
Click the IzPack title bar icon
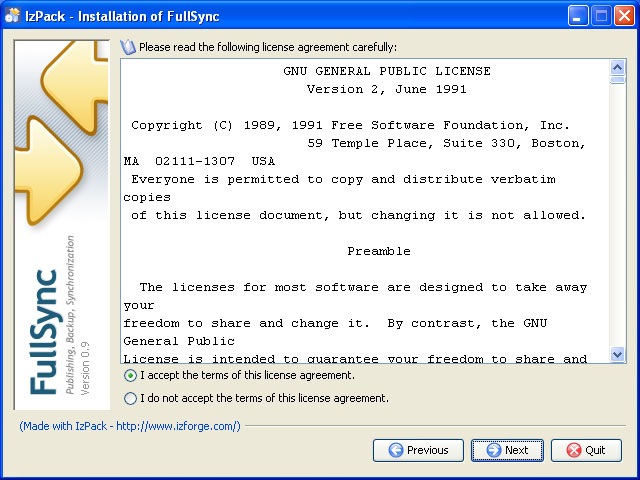[x=13, y=16]
